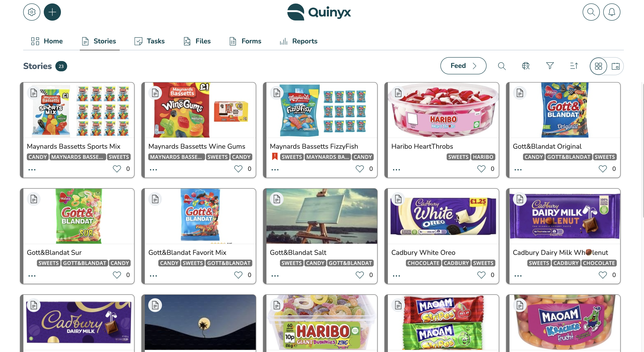Open options menu for Maynards Bassetts Sports Mix
The width and height of the screenshot is (644, 352).
coord(32,170)
